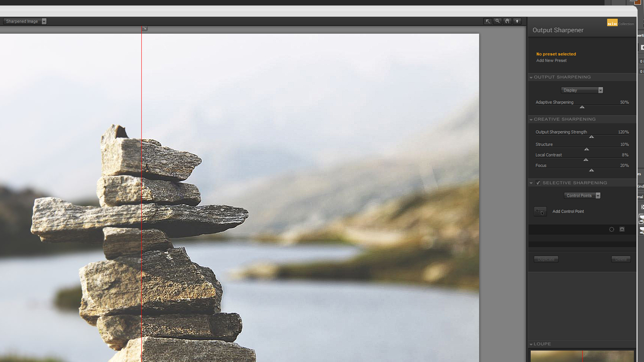The width and height of the screenshot is (644, 362).
Task: Click the Add New Preset link
Action: pyautogui.click(x=551, y=60)
